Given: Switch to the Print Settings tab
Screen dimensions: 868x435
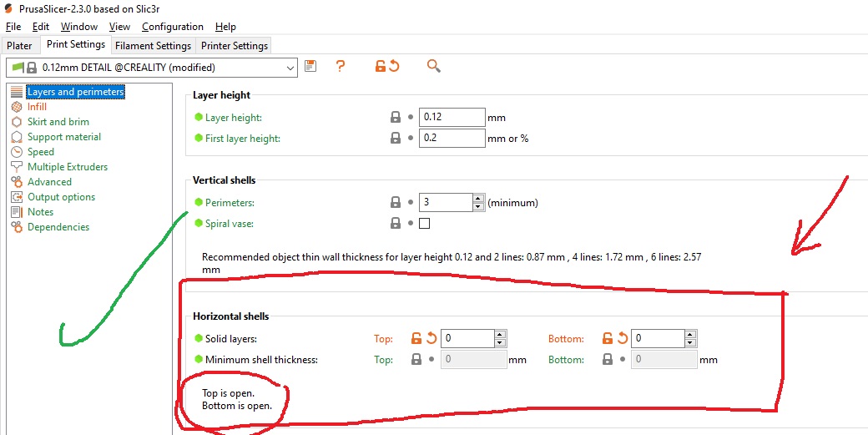Looking at the screenshot, I should pyautogui.click(x=76, y=44).
